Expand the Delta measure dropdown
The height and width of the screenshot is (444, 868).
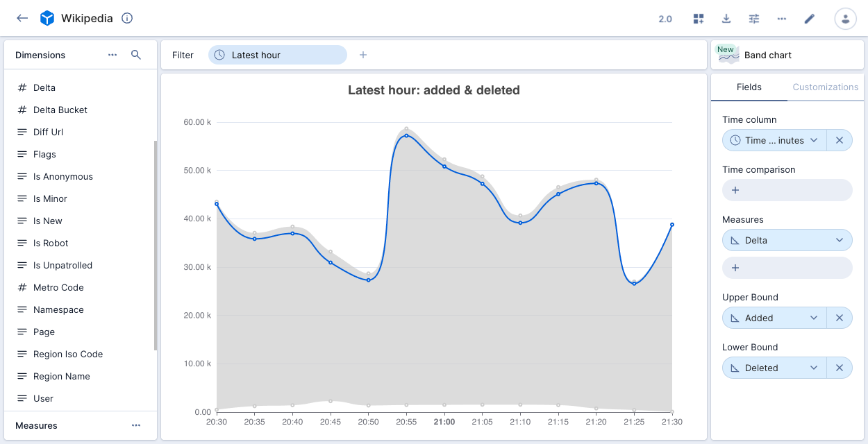click(x=840, y=240)
